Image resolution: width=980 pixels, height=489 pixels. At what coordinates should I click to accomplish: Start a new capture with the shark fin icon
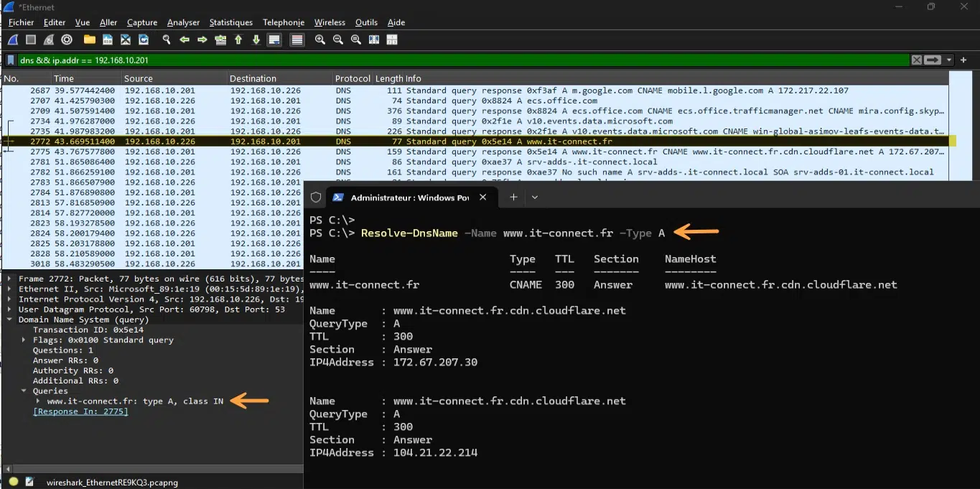(13, 39)
